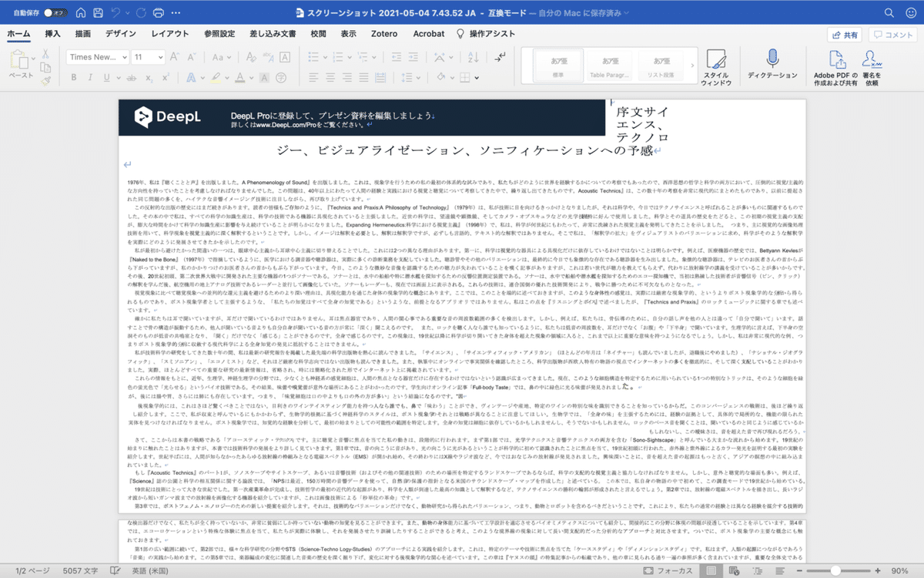Justify the text
Viewport: 924px width, 578px height.
point(364,77)
